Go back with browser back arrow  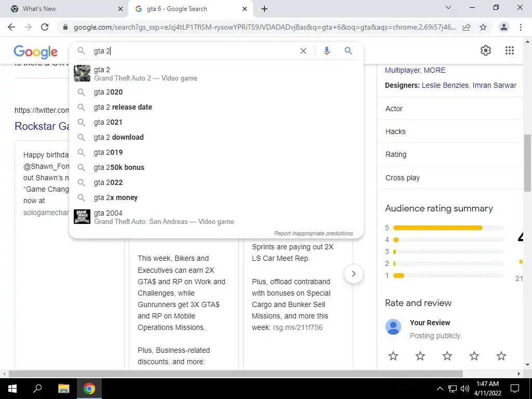click(11, 27)
